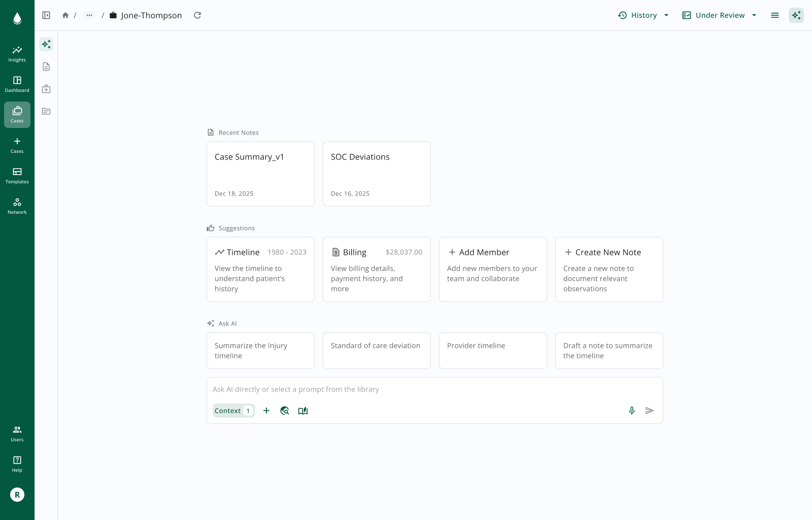812x520 pixels.
Task: Select the Insights sidebar icon
Action: [x=17, y=54]
